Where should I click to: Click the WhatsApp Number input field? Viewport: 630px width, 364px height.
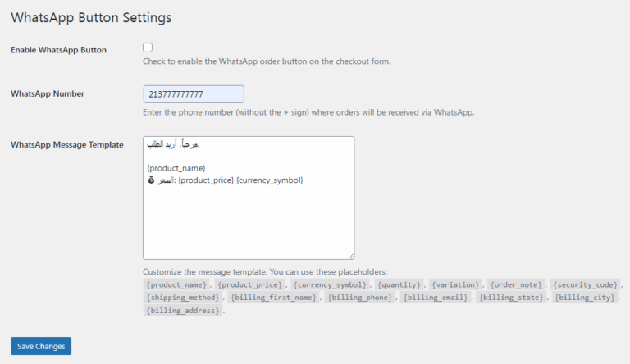pos(194,94)
